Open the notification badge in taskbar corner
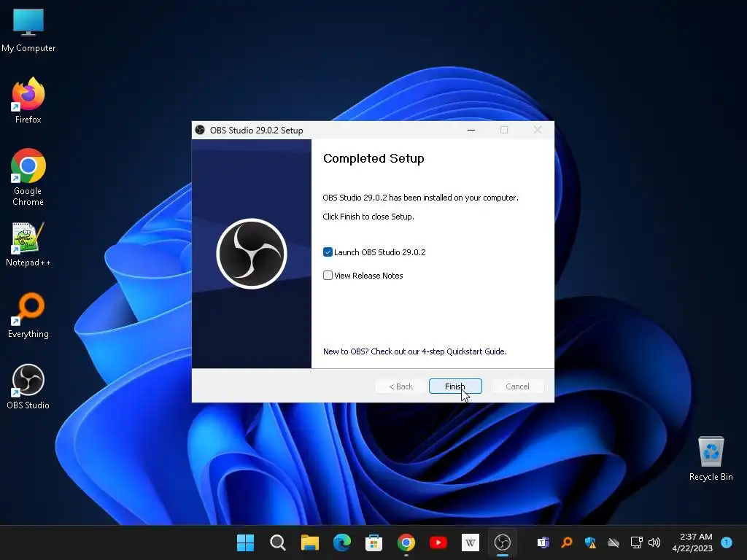The width and height of the screenshot is (747, 560). pyautogui.click(x=727, y=542)
